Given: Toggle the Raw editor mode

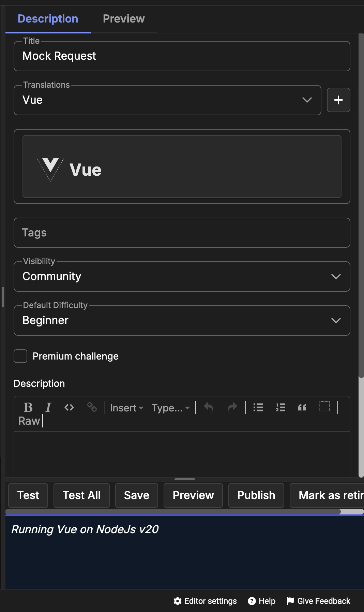Looking at the screenshot, I should tap(29, 421).
